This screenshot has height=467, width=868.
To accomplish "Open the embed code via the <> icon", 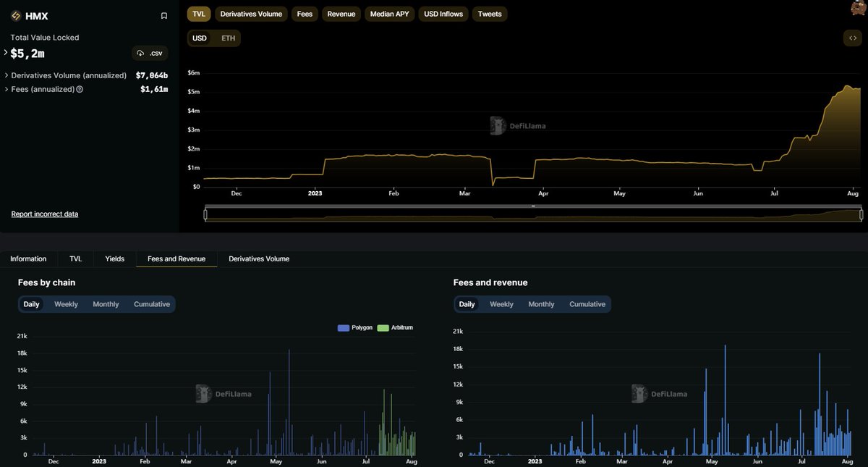I will (x=852, y=38).
